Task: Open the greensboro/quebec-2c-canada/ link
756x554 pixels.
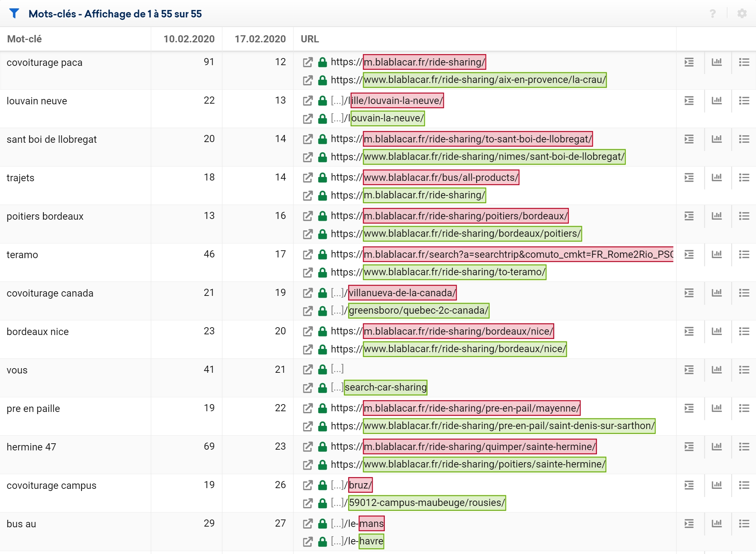Action: (x=419, y=310)
